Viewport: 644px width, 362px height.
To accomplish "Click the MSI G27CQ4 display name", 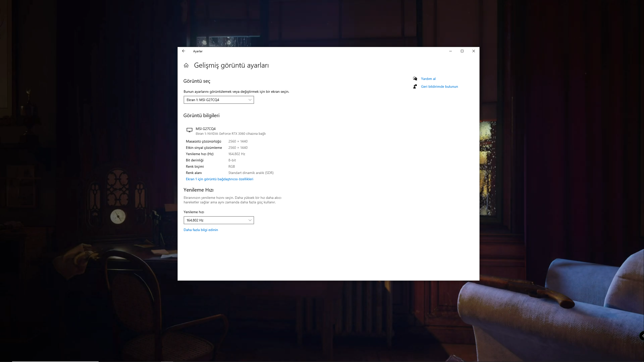I will tap(206, 129).
